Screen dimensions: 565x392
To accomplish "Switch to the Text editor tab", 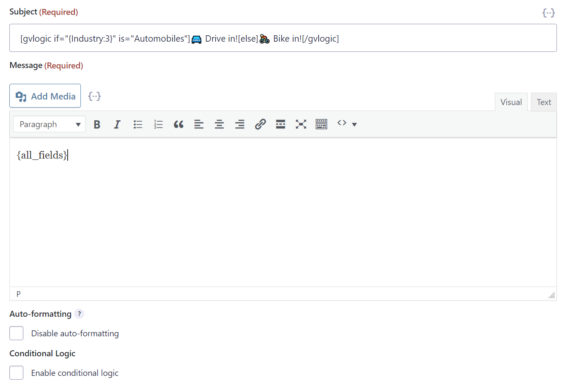I will [x=543, y=102].
